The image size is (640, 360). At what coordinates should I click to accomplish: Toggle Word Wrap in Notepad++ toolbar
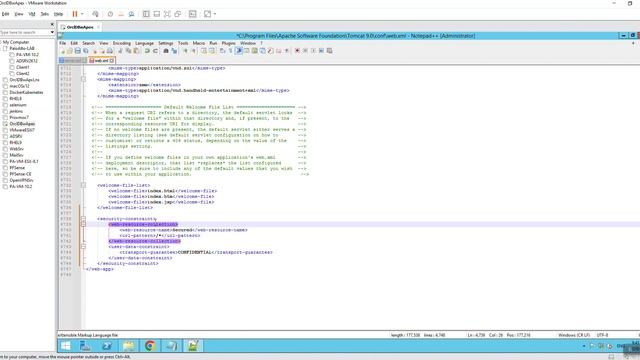222,51
